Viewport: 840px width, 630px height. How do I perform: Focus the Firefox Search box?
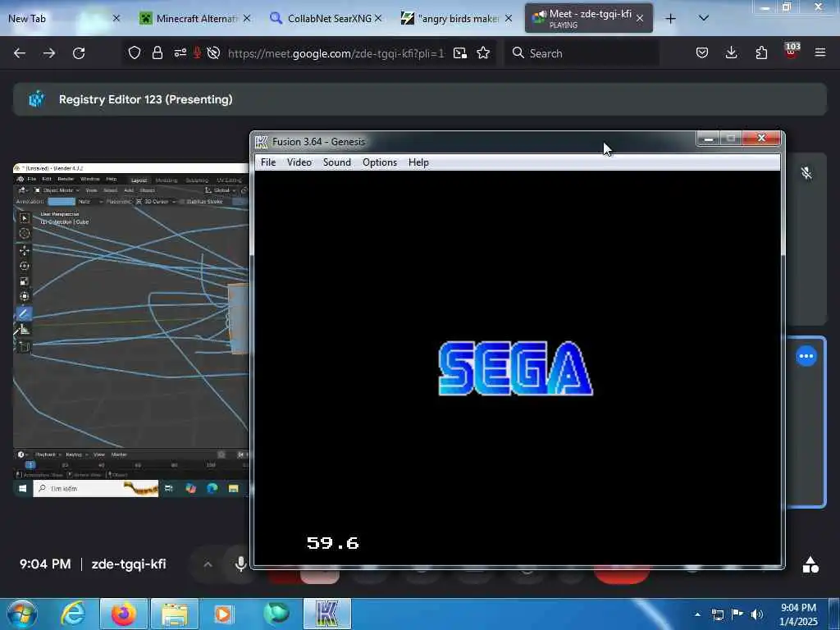(582, 53)
